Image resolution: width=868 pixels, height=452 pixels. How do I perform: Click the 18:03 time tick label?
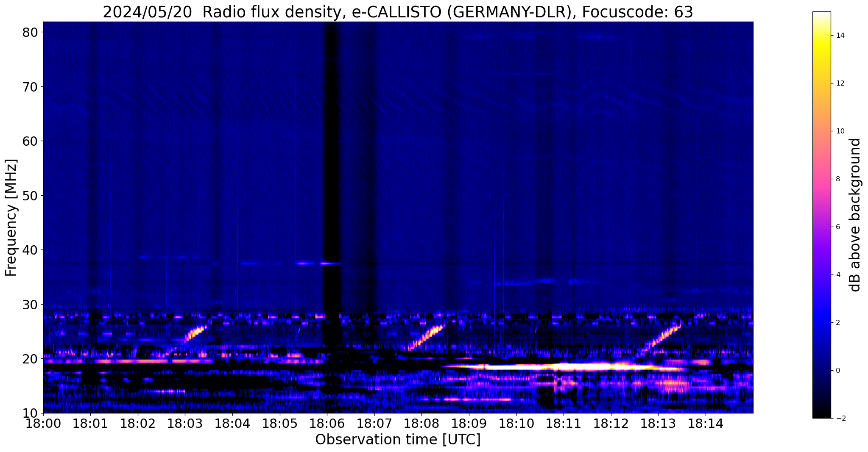[185, 423]
